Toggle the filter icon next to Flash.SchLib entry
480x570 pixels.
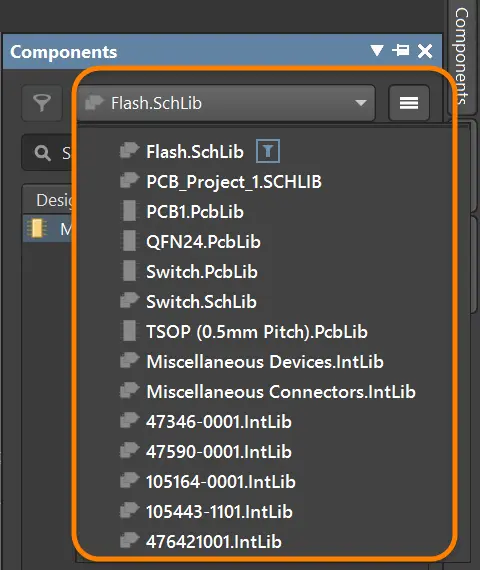(268, 151)
